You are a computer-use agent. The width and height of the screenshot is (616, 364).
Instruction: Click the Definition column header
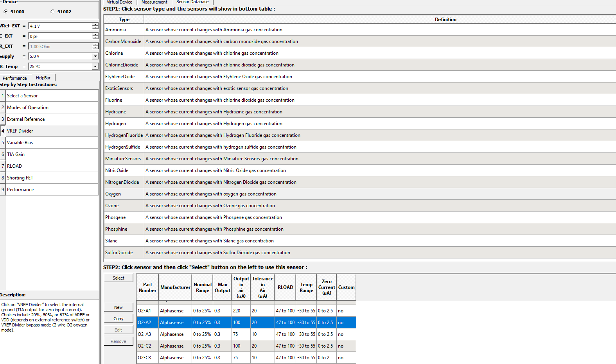pyautogui.click(x=380, y=20)
